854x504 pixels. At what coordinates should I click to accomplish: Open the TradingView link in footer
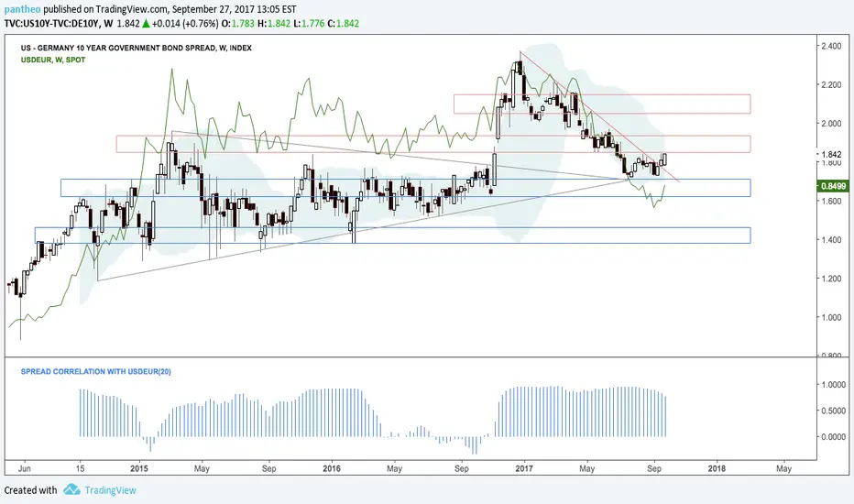110,490
